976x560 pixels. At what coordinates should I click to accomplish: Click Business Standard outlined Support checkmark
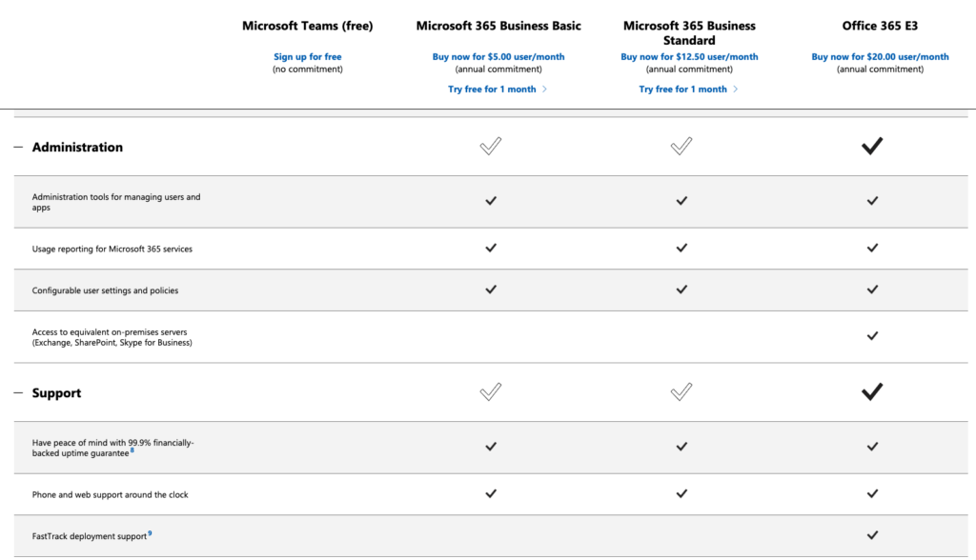[681, 392]
